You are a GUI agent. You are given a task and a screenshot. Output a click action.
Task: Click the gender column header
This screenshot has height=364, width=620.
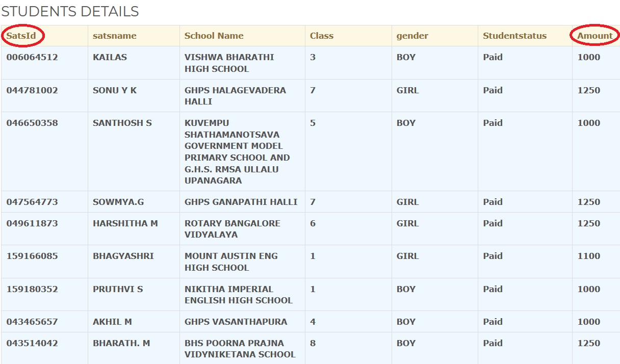412,36
